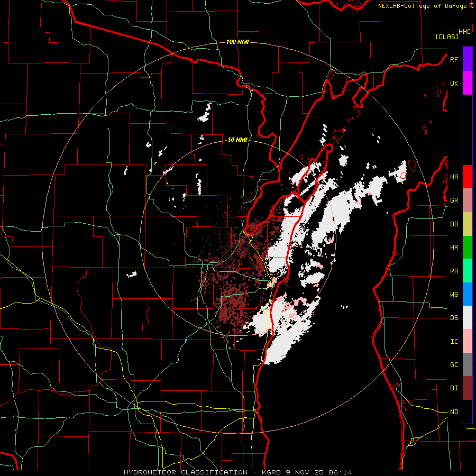Click the Hydrometeor Classification KGRB timestamp caption
Image resolution: width=476 pixels, height=476 pixels.
tap(238, 472)
